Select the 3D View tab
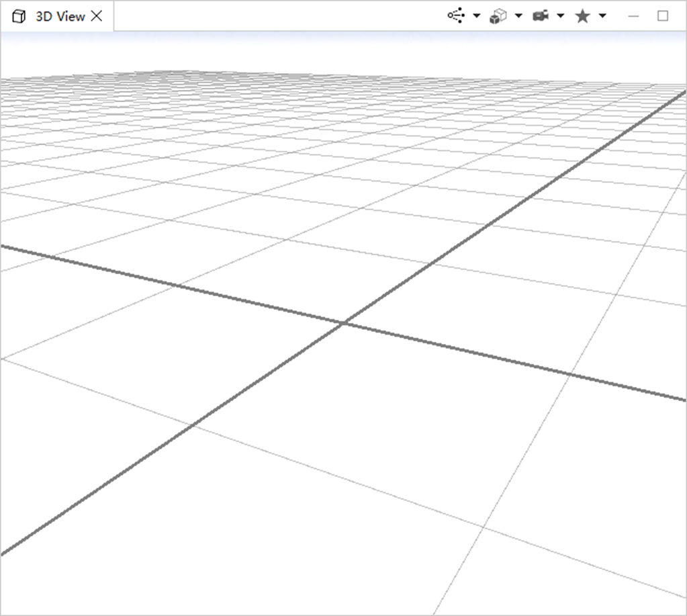The width and height of the screenshot is (687, 616). point(57,16)
